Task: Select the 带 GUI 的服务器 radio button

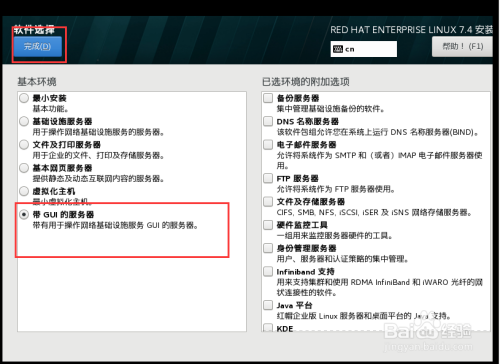Action: tap(24, 215)
